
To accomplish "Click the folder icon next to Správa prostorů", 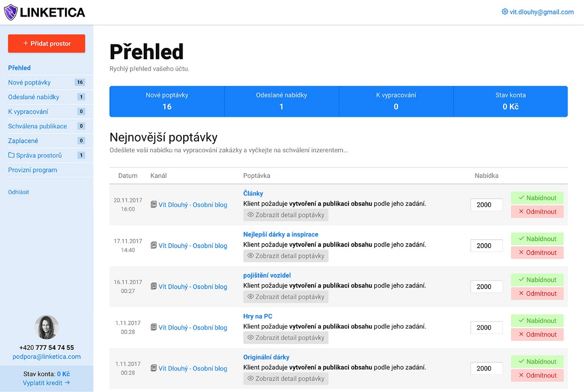I will [11, 155].
